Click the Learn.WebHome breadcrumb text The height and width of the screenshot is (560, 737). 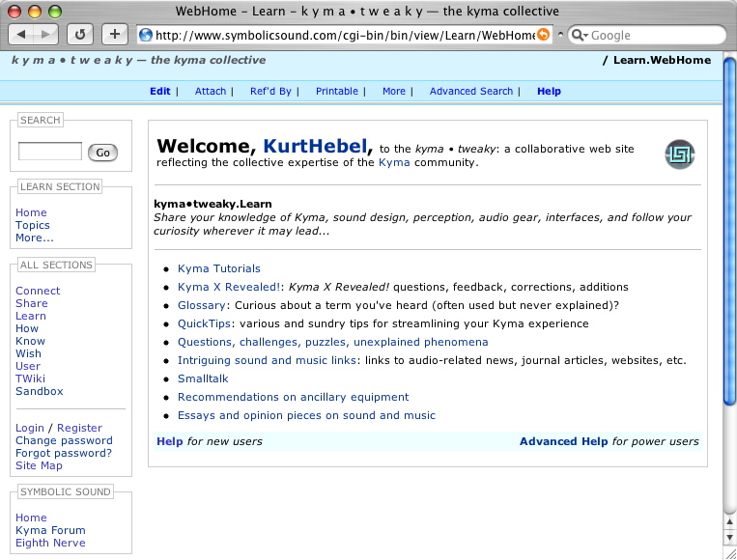[x=662, y=60]
